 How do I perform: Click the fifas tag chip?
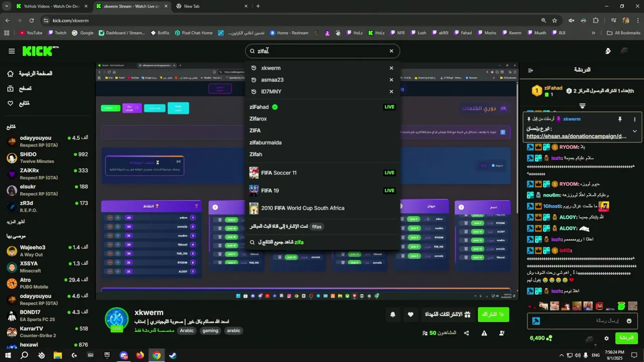point(316,227)
